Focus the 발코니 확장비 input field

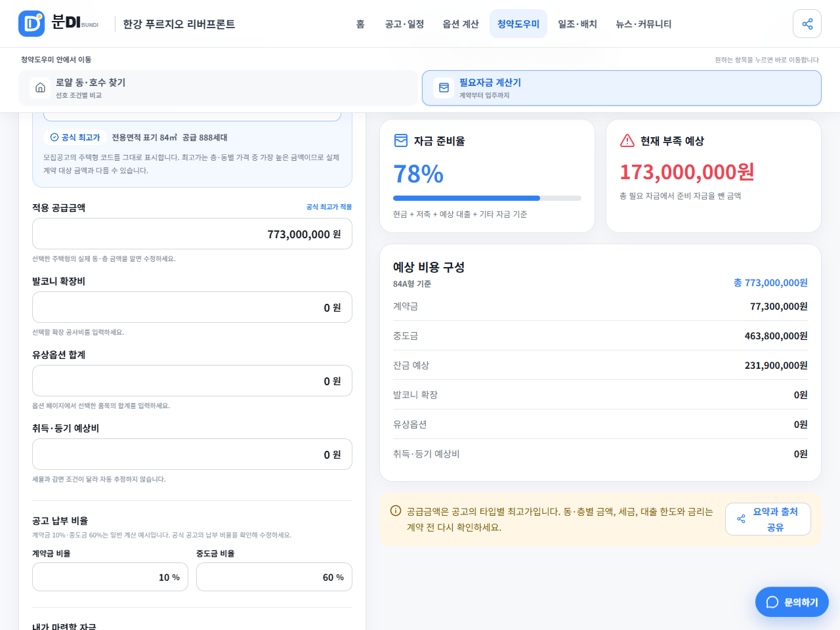(x=192, y=307)
